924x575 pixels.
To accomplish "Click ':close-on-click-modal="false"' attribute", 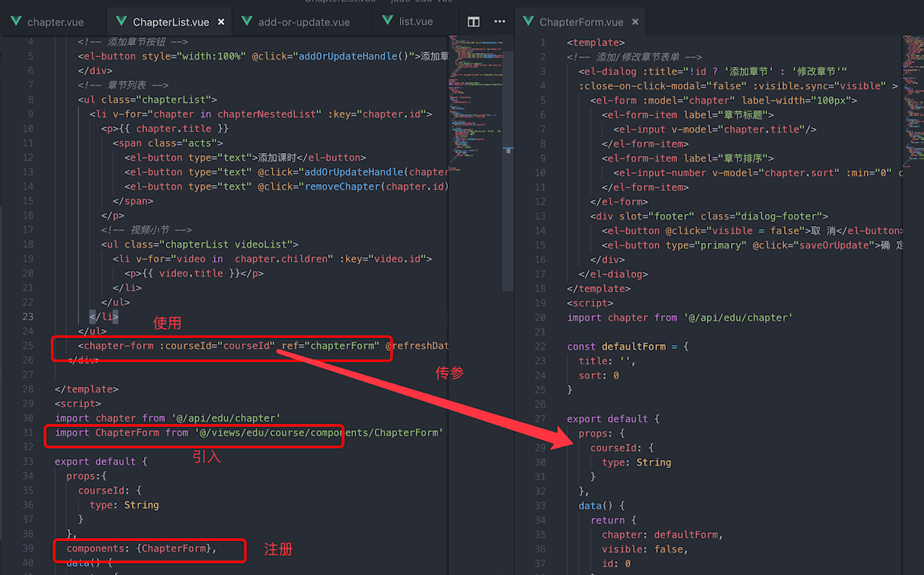I will [663, 86].
